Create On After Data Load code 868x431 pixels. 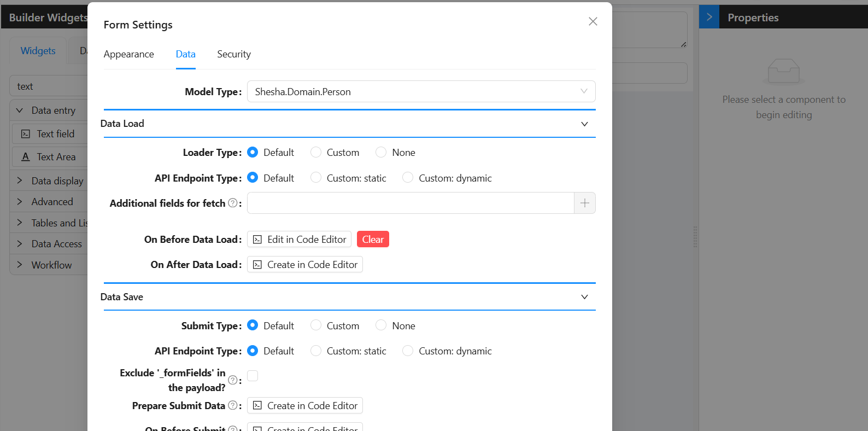(x=305, y=265)
